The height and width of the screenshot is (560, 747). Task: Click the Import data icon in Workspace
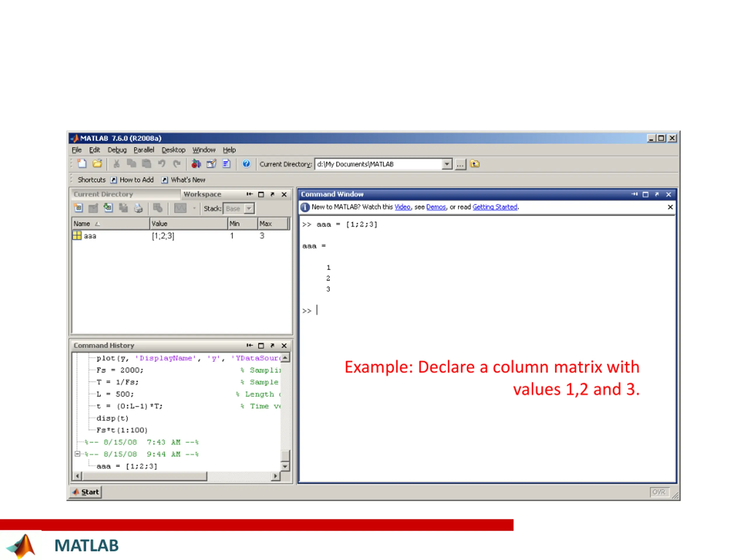tap(108, 208)
